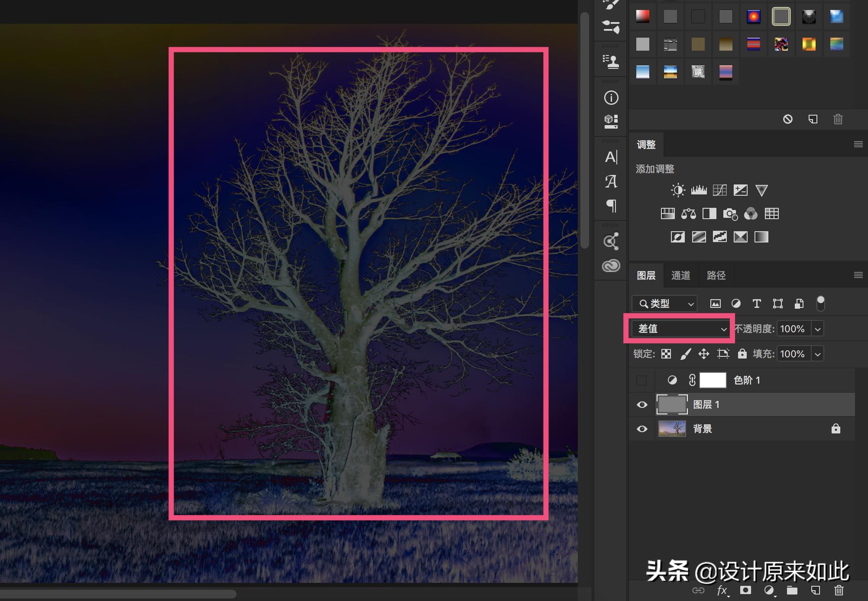Expand the 不透明度 opacity dropdown arrow
This screenshot has width=868, height=601.
pos(817,329)
